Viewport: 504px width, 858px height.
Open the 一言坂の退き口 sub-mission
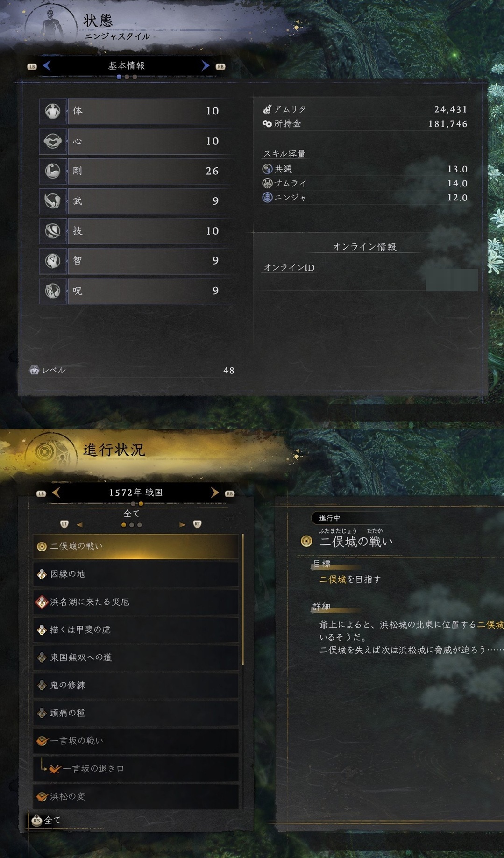tap(136, 769)
